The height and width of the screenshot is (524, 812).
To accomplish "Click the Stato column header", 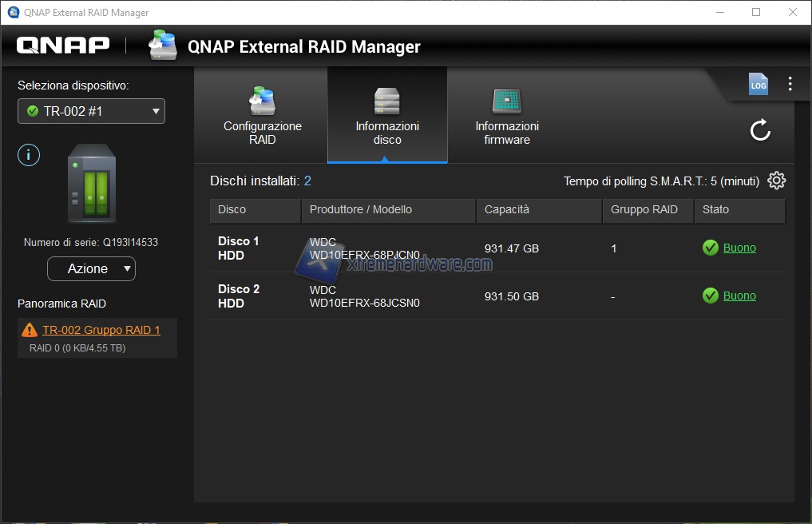I will click(715, 210).
